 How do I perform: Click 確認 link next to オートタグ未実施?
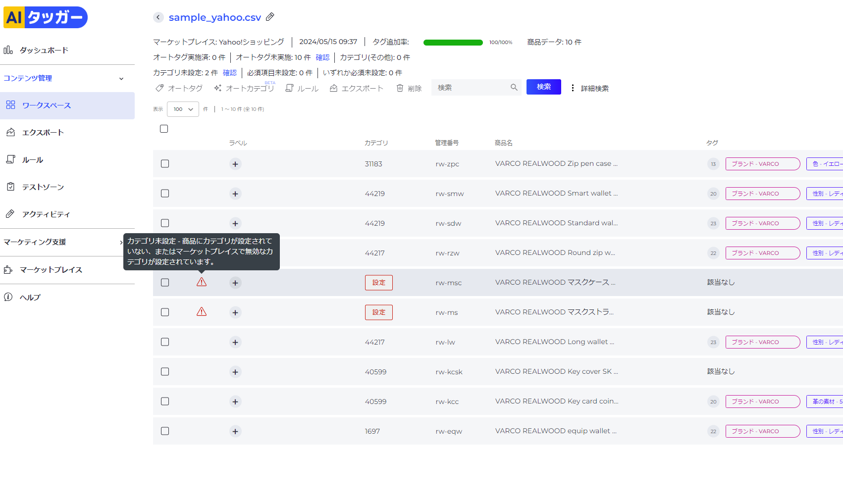click(x=322, y=57)
